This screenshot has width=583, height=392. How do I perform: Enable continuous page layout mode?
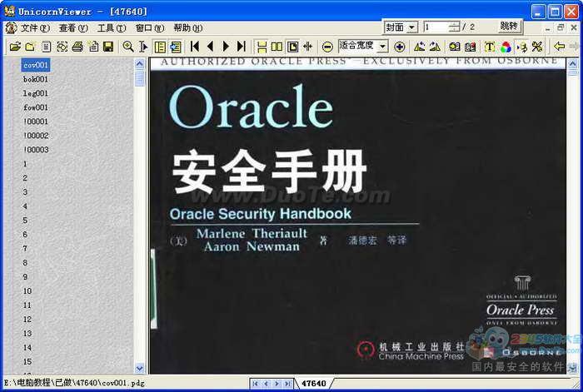262,47
